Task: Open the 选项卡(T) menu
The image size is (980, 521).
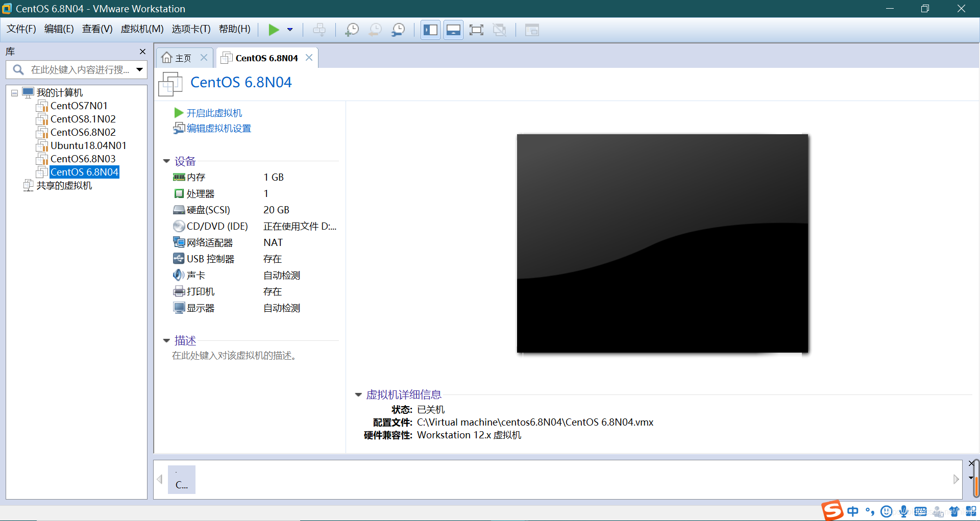Action: coord(191,29)
